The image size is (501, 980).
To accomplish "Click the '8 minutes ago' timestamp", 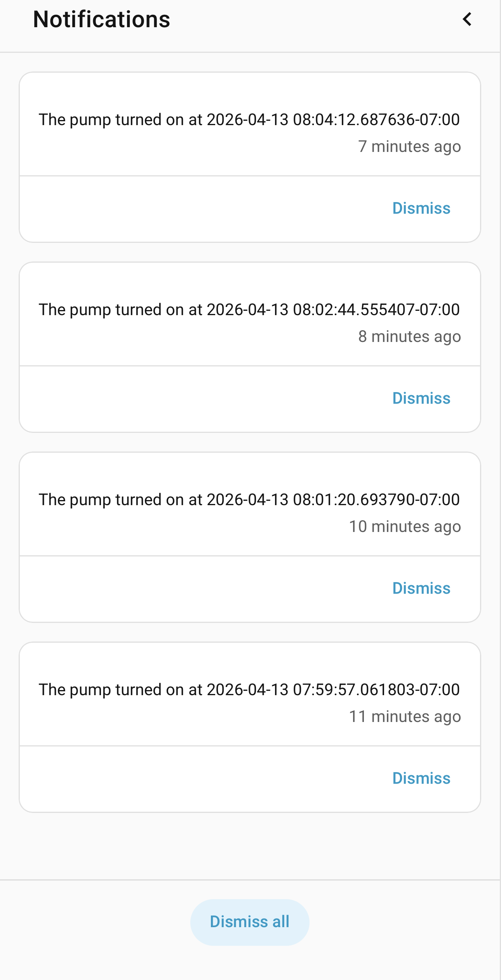I will [x=410, y=337].
